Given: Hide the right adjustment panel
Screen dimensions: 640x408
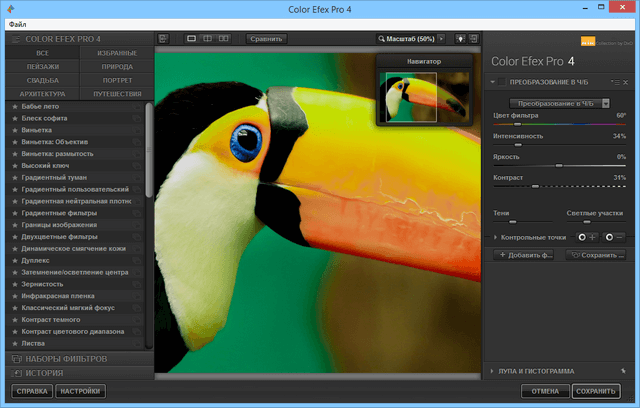Looking at the screenshot, I should tap(474, 39).
